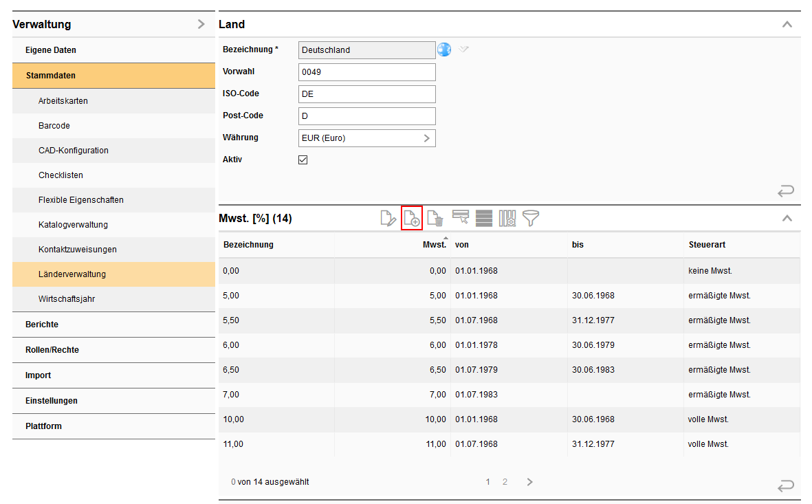Click the new Mwst. entry icon
Image resolution: width=812 pixels, height=504 pixels.
pyautogui.click(x=411, y=219)
